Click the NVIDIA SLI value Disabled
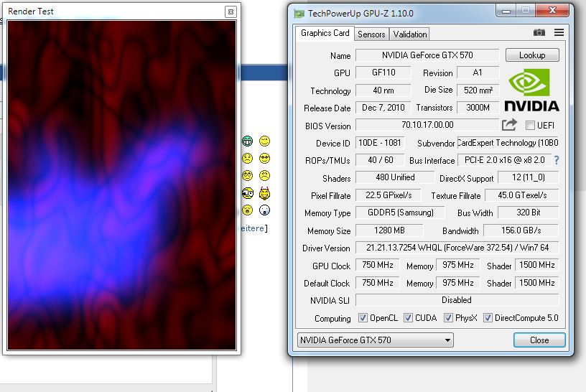Screen dimensions: 586x392 coord(457,300)
